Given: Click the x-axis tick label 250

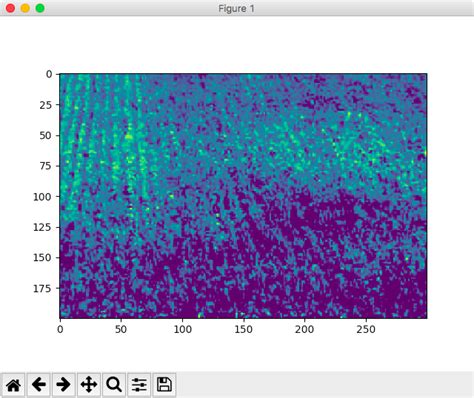Looking at the screenshot, I should (x=366, y=329).
